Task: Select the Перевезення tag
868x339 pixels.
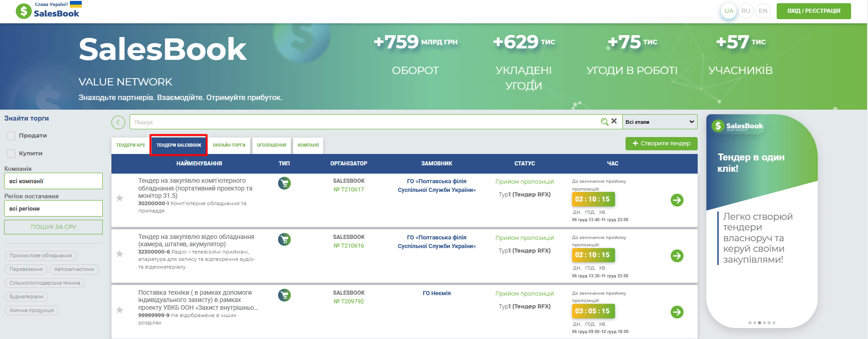Action: click(26, 270)
